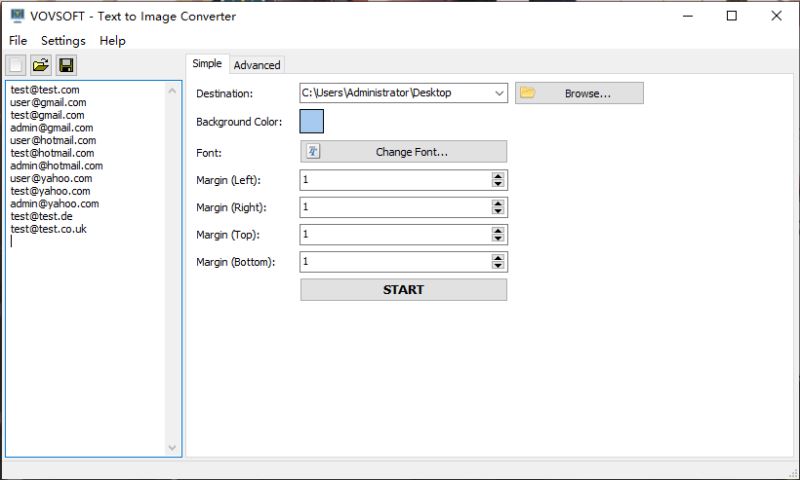Click the line admin@hotmail.com
Screen dimensions: 800x480
pos(57,166)
